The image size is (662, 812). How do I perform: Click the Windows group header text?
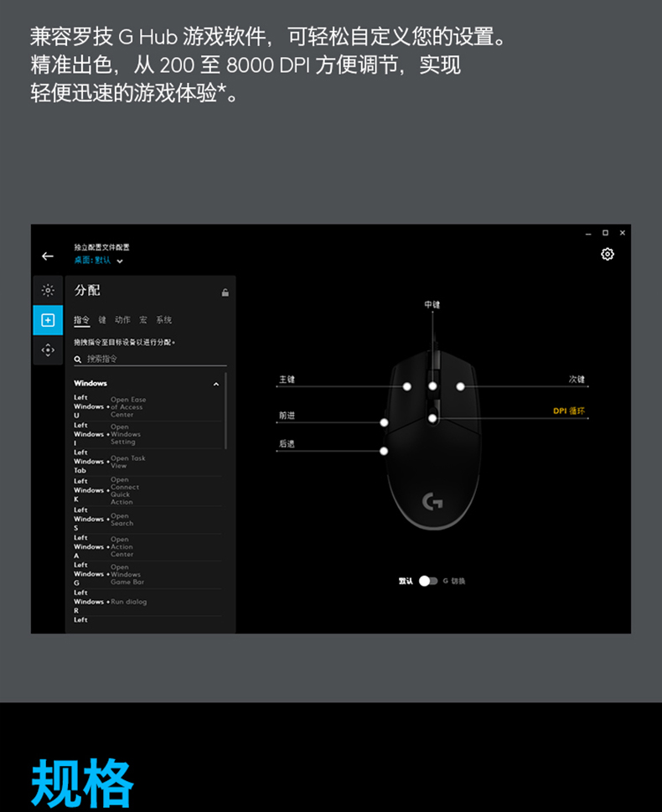coord(91,383)
